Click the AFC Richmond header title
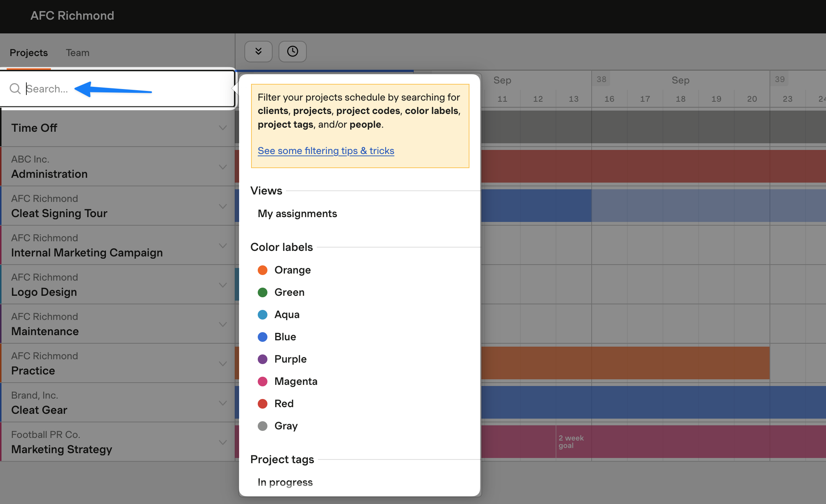826x504 pixels. point(72,16)
